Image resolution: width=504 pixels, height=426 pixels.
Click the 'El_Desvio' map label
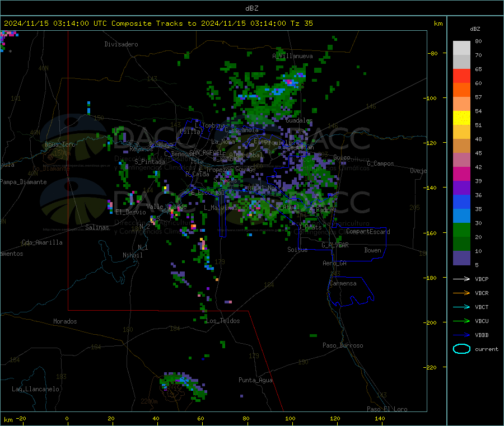click(130, 212)
